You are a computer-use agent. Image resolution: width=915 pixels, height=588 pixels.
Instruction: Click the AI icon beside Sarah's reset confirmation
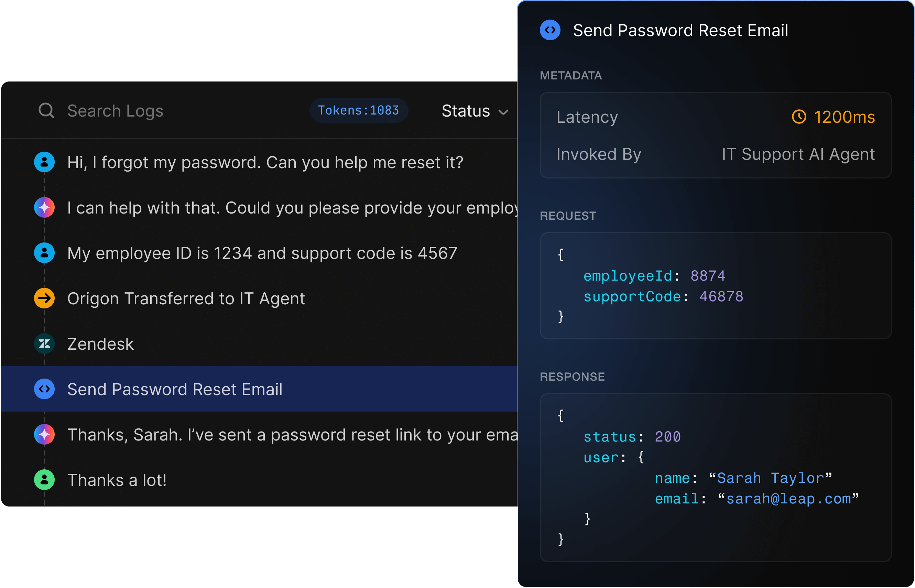(44, 434)
